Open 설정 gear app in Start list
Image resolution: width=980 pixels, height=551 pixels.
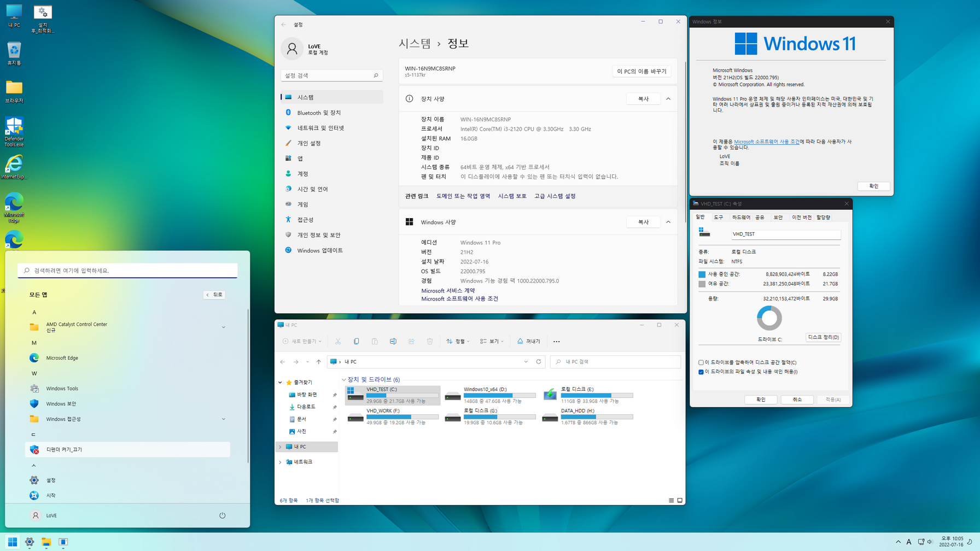[x=127, y=480]
